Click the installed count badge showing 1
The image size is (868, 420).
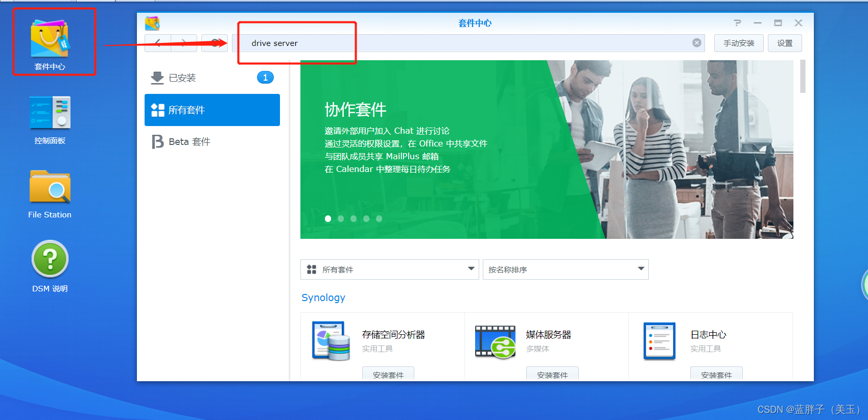tap(265, 78)
